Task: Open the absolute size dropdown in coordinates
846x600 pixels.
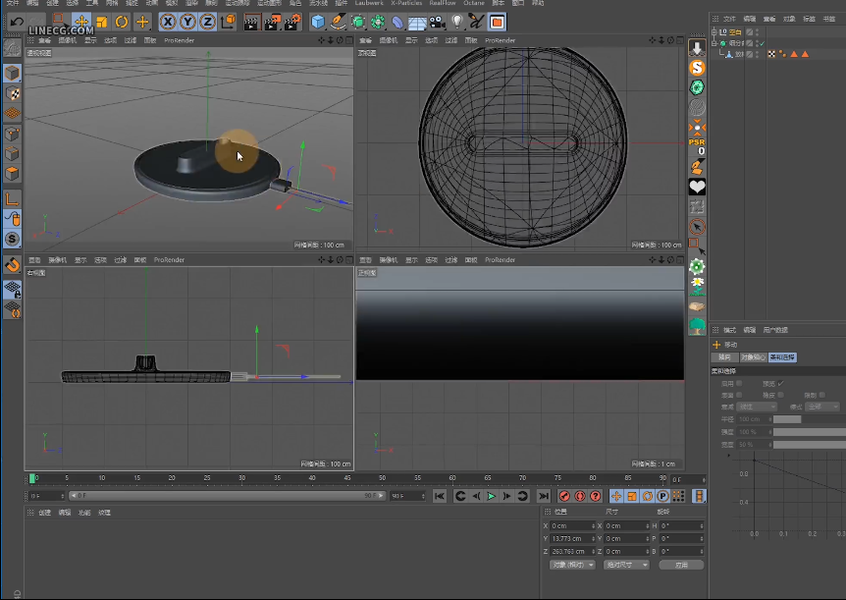Action: (x=626, y=564)
